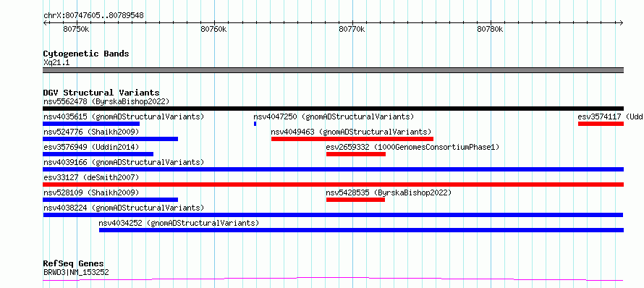Click the grey Xq21.1 cytogenetic band bar
The image size is (644, 288).
[x=333, y=70]
